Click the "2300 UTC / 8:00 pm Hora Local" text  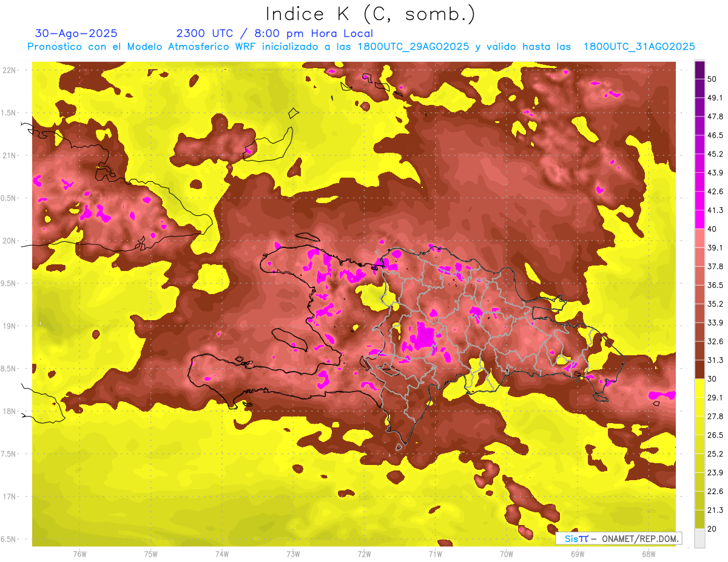274,33
